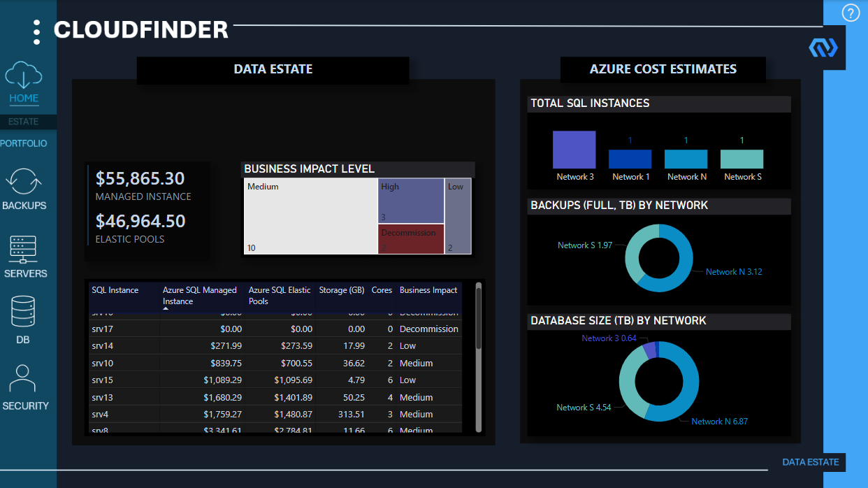Click the $46,964.50 Elastic Pools card value
Image resolution: width=868 pixels, height=488 pixels.
[140, 221]
